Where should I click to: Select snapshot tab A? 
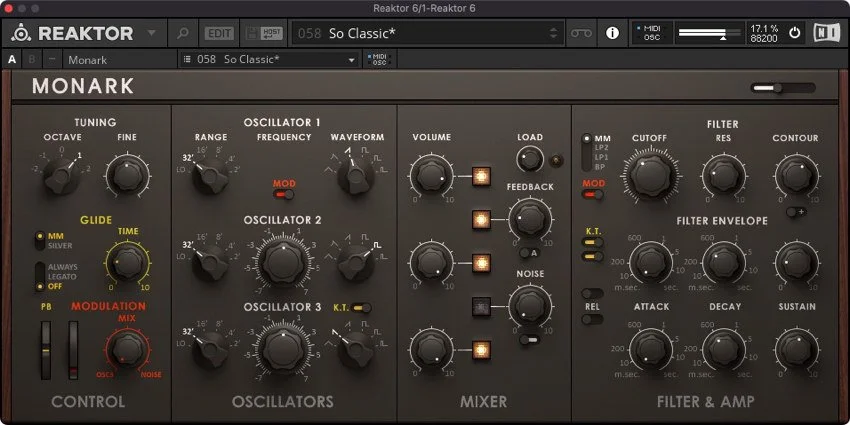(12, 60)
